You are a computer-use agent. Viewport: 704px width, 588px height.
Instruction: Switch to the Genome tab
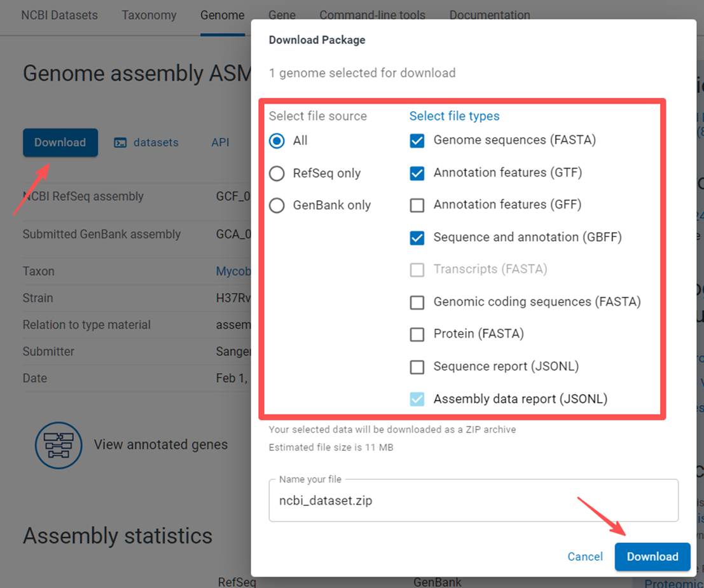[222, 15]
